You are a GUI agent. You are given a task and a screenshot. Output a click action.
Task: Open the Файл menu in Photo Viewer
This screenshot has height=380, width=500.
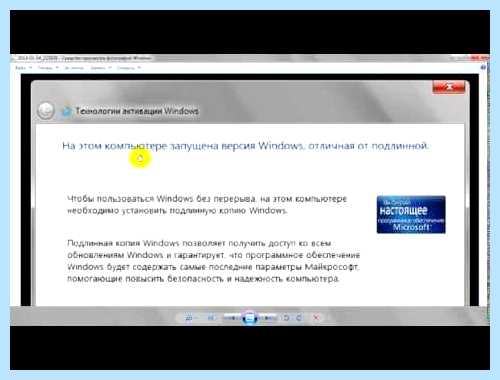tap(23, 68)
